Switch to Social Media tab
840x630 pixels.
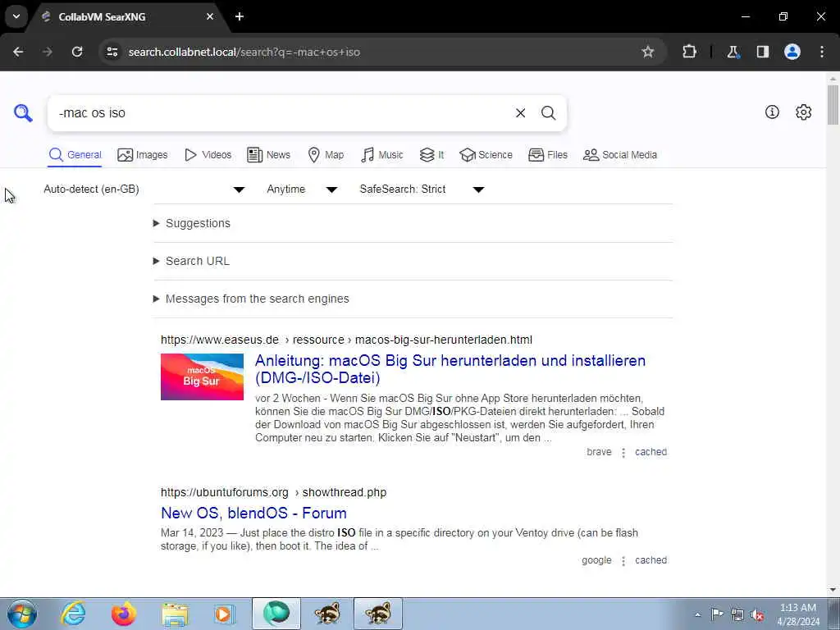click(x=620, y=155)
